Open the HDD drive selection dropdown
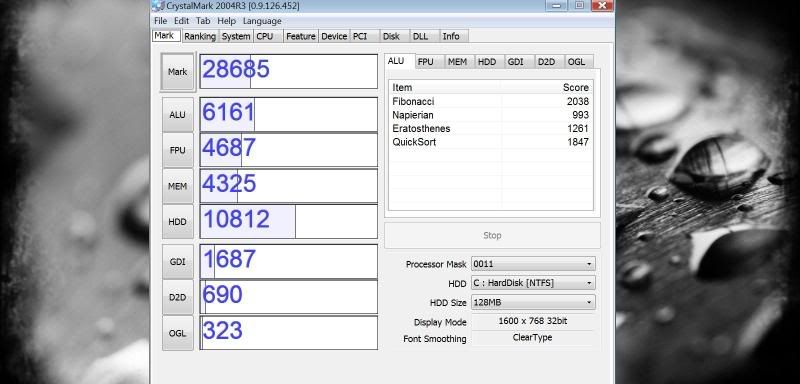The width and height of the screenshot is (800, 384). coord(533,283)
